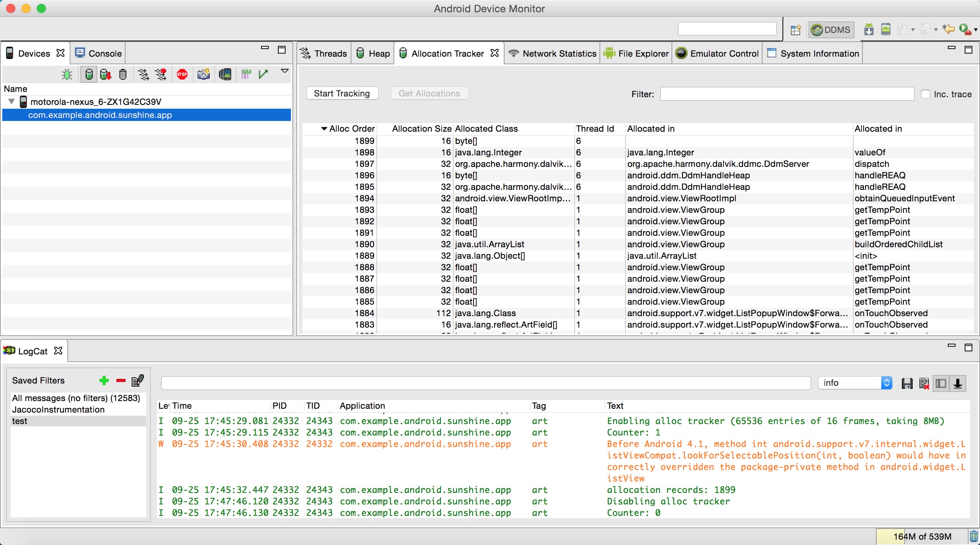The height and width of the screenshot is (545, 980).
Task: Start method profiling with the red-dot threads icon
Action: pos(161,74)
